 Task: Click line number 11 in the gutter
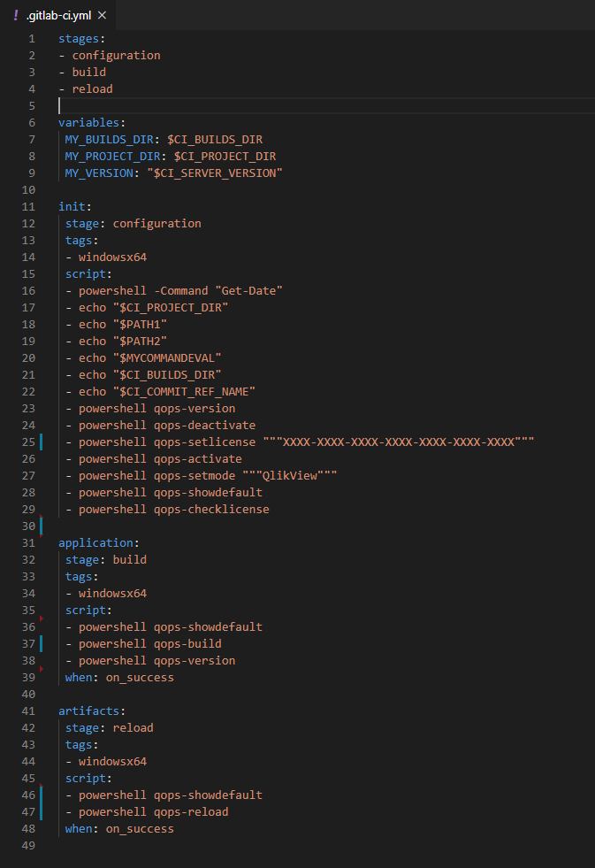[x=28, y=206]
